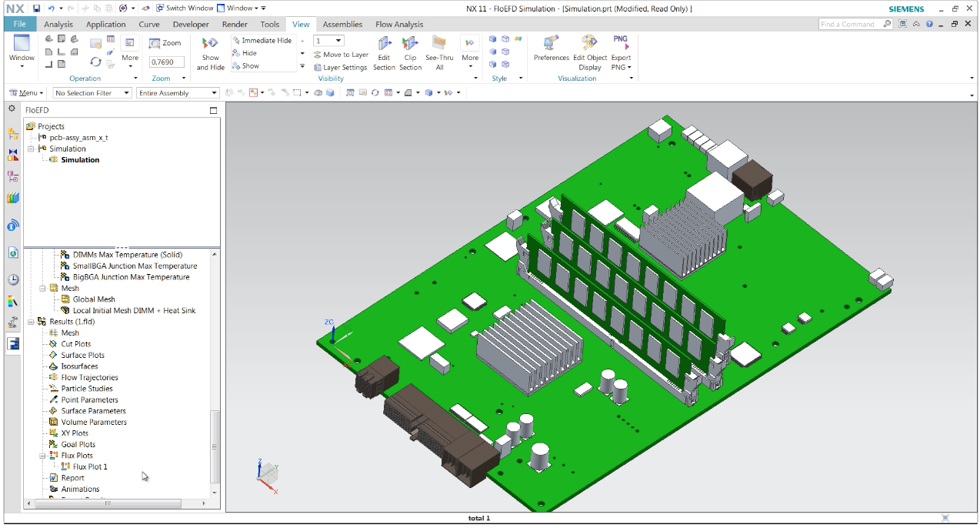The width and height of the screenshot is (980, 528).
Task: Click the Preferences icon in Visualization
Action: [x=551, y=44]
